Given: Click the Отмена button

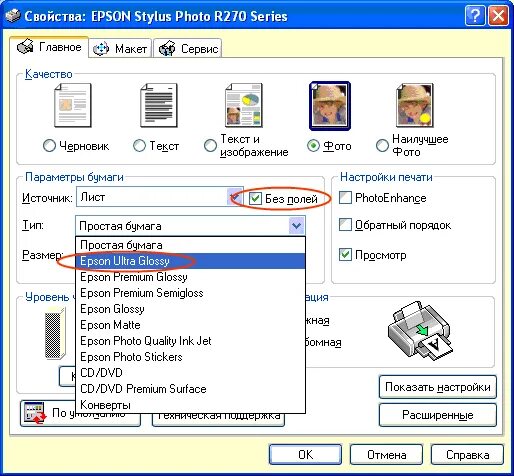Looking at the screenshot, I should [x=386, y=455].
